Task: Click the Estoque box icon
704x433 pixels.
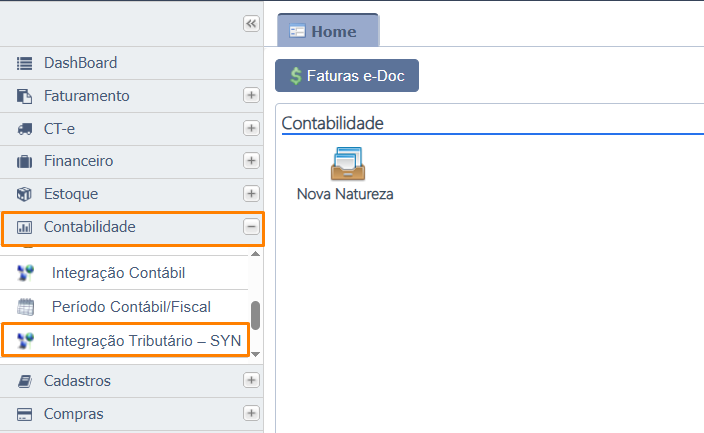Action: pos(25,194)
